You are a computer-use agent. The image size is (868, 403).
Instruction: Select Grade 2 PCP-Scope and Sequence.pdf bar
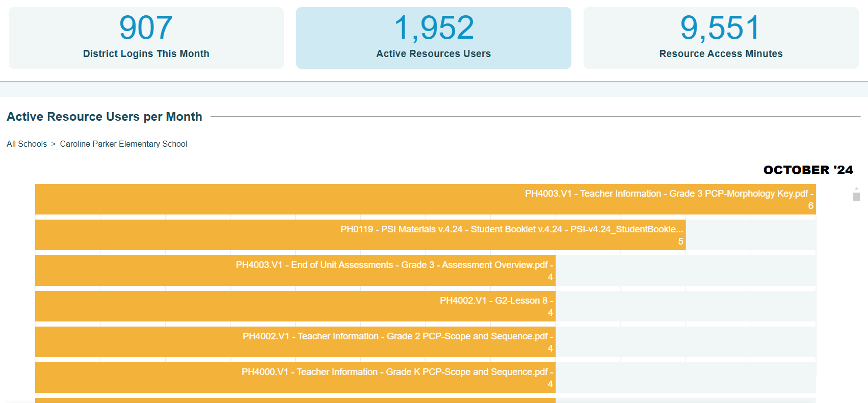[295, 342]
